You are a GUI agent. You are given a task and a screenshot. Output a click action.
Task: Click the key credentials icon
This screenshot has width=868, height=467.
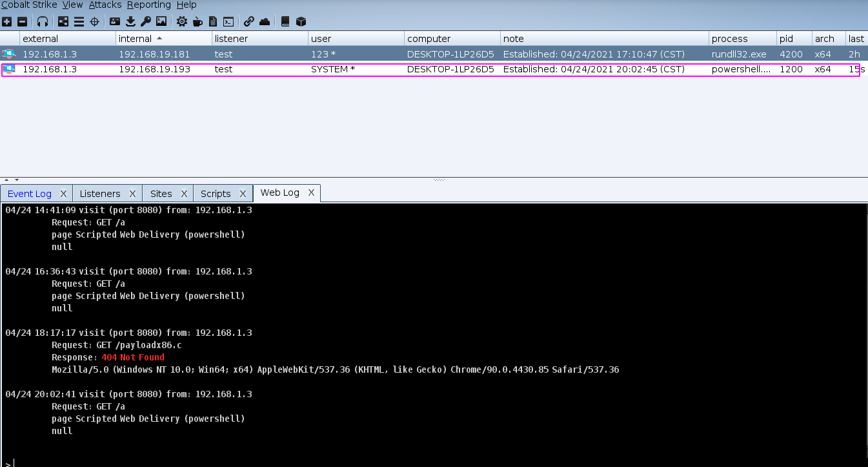(146, 21)
